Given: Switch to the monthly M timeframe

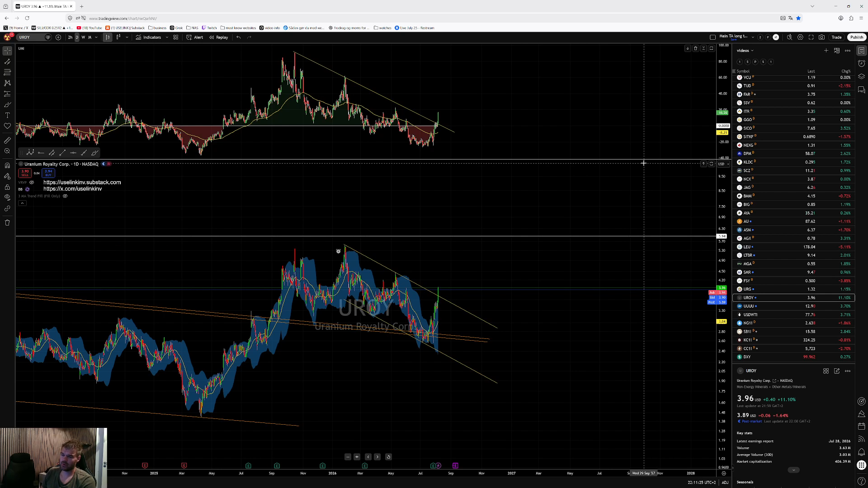Looking at the screenshot, I should coord(90,38).
